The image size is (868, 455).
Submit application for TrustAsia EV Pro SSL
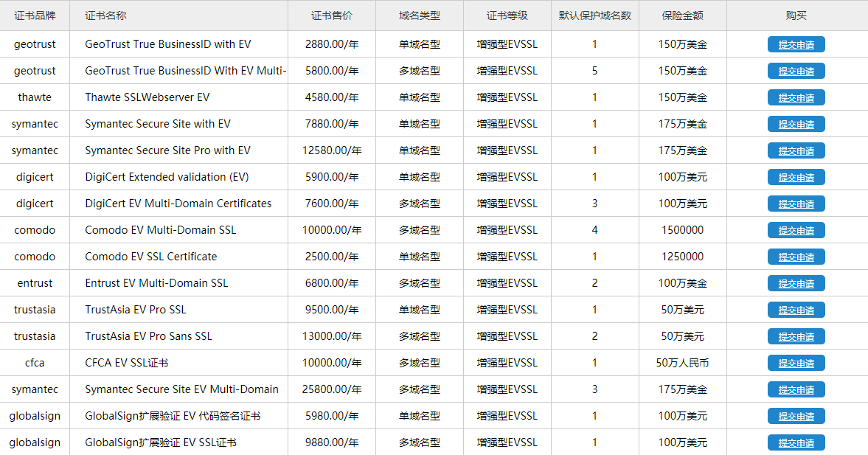[x=796, y=310]
